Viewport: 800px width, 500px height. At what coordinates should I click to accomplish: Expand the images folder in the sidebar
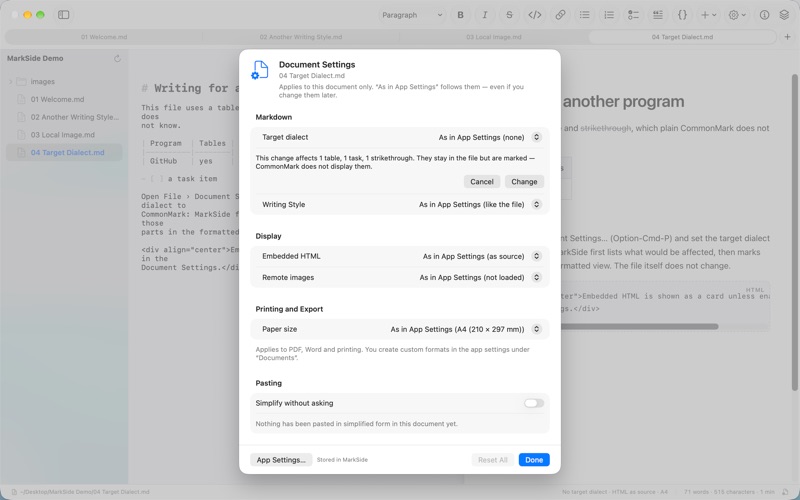pos(10,82)
